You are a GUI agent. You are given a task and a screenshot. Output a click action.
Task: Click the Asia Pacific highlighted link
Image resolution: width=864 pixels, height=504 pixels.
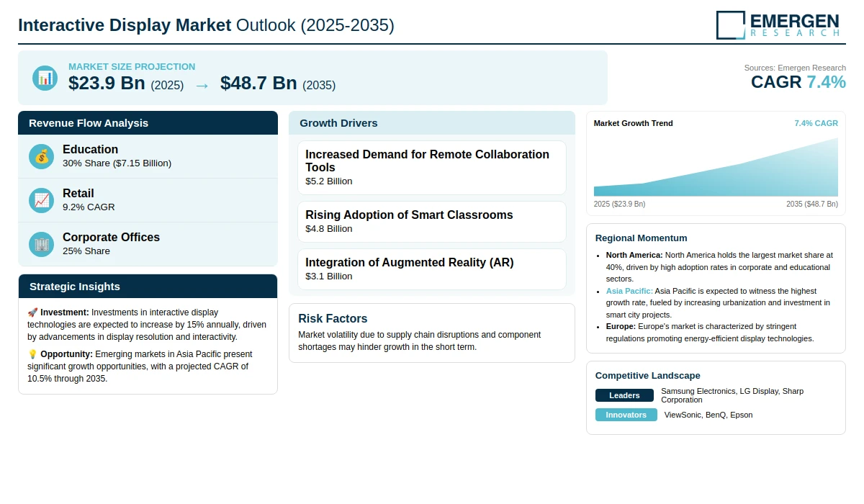tap(629, 291)
